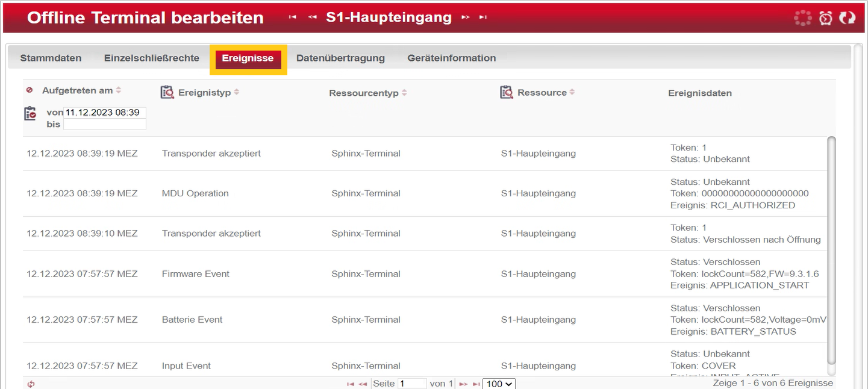The image size is (868, 389).
Task: Open the Ereignistyp filter search icon
Action: tap(167, 92)
